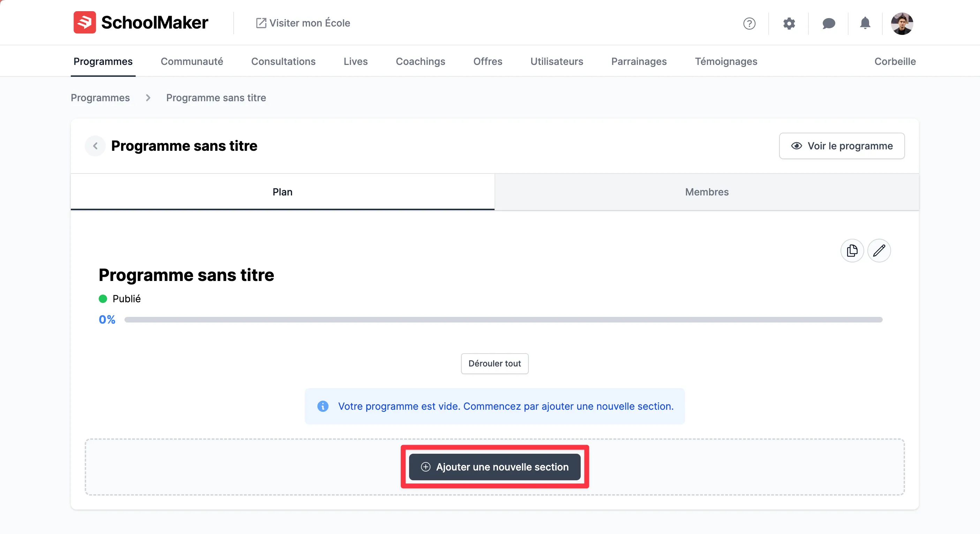The width and height of the screenshot is (980, 534).
Task: Open the Communauté tab
Action: click(192, 62)
